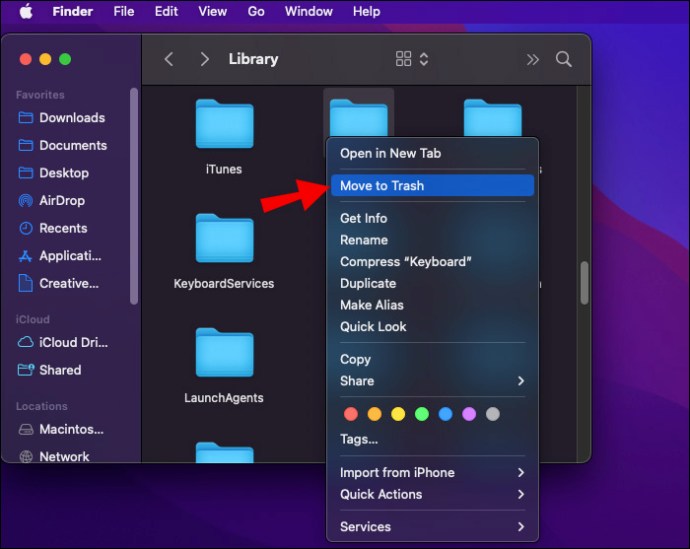Click the sidebar scrollbar

(x=134, y=196)
